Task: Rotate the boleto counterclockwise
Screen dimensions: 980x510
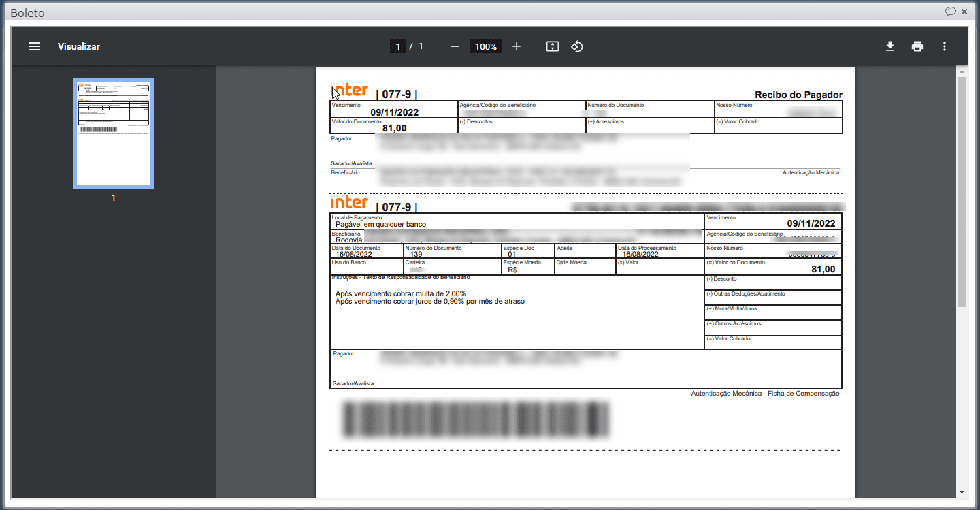Action: (x=576, y=46)
